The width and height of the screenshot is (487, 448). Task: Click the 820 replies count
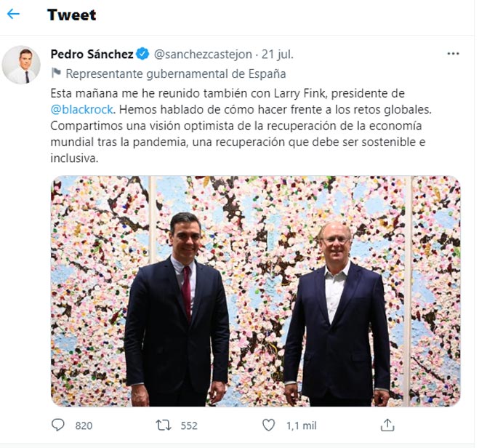click(84, 425)
